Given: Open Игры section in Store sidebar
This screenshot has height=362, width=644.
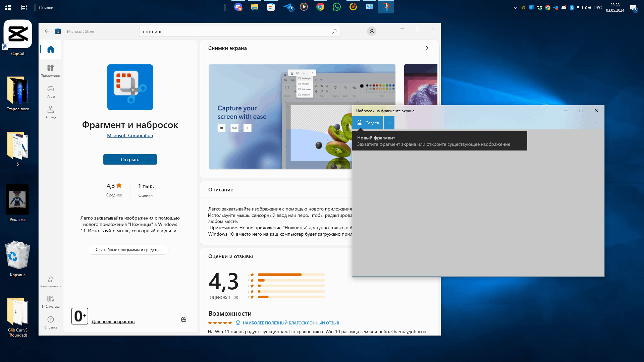Looking at the screenshot, I should [51, 92].
